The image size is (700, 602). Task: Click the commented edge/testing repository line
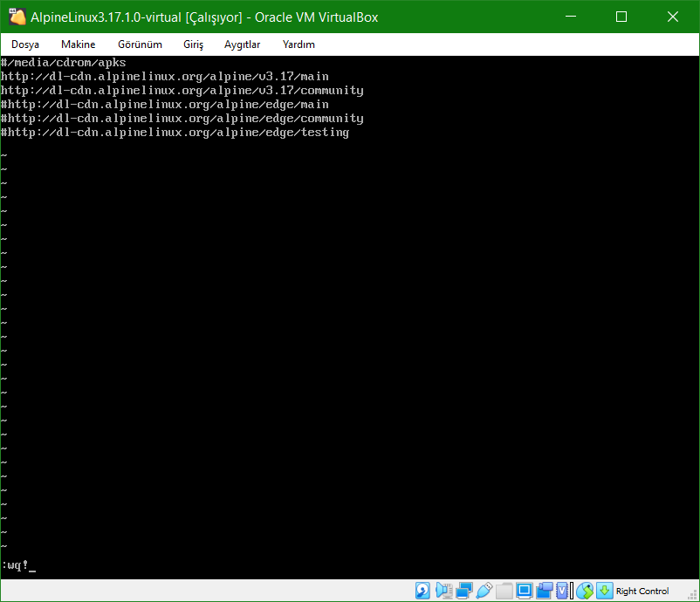[x=175, y=132]
